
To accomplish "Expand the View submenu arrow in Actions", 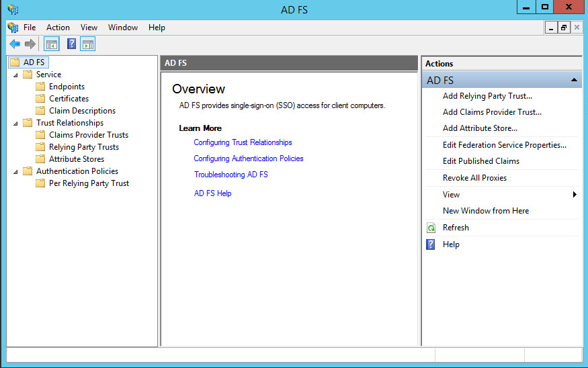I will (575, 194).
